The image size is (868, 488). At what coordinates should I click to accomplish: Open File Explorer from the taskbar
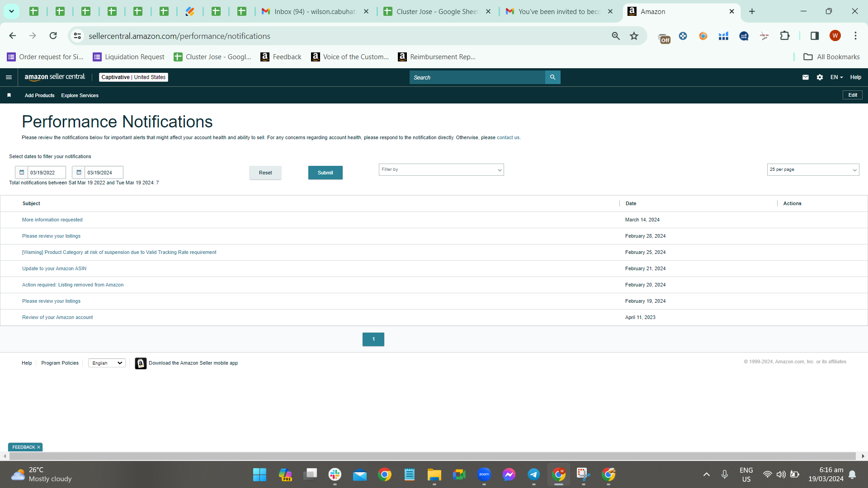[434, 474]
